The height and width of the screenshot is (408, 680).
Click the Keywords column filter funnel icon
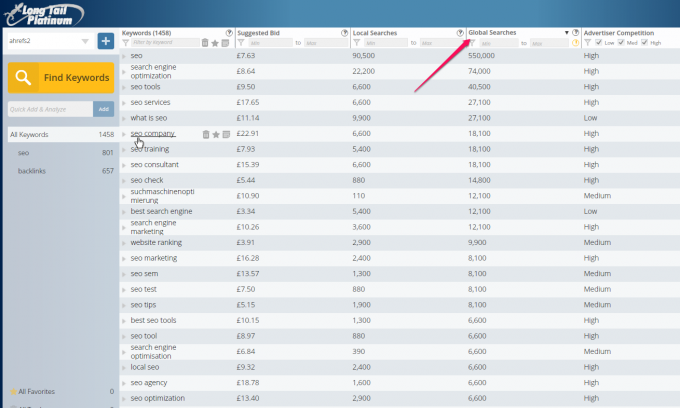click(x=126, y=42)
